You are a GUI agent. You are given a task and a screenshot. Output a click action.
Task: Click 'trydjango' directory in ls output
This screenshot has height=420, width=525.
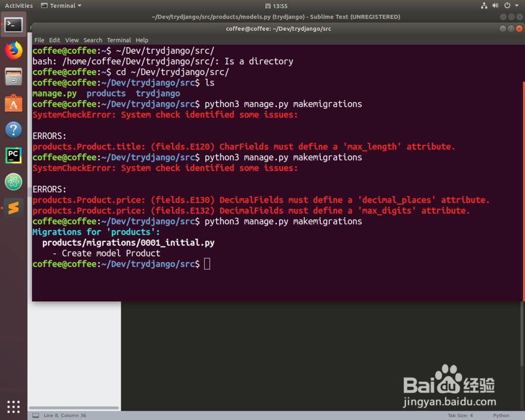[157, 93]
